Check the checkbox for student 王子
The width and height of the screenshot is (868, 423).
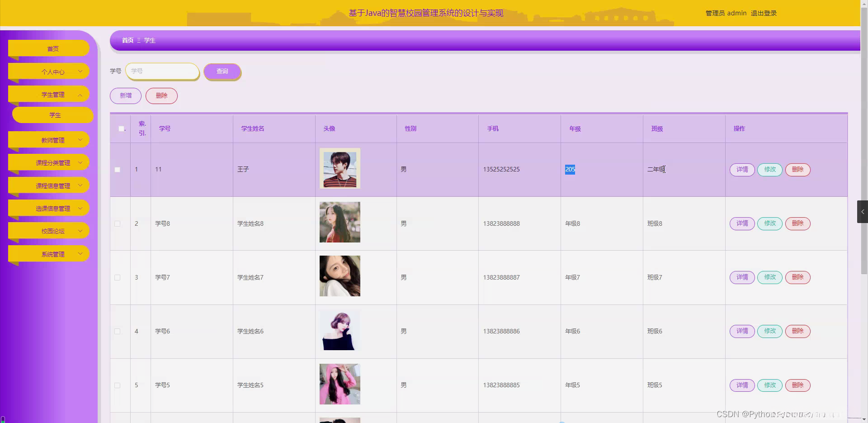coord(118,170)
